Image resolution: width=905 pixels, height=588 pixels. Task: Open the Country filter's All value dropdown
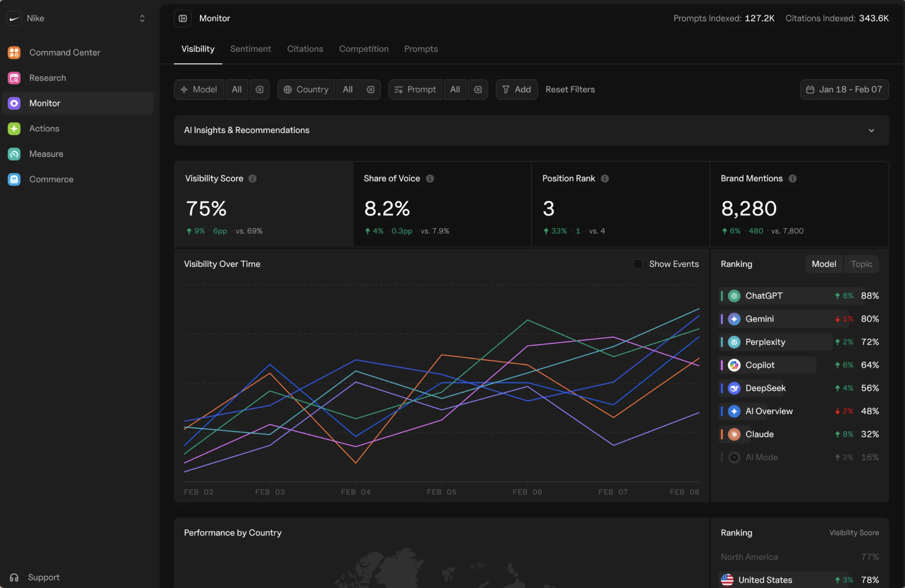348,89
